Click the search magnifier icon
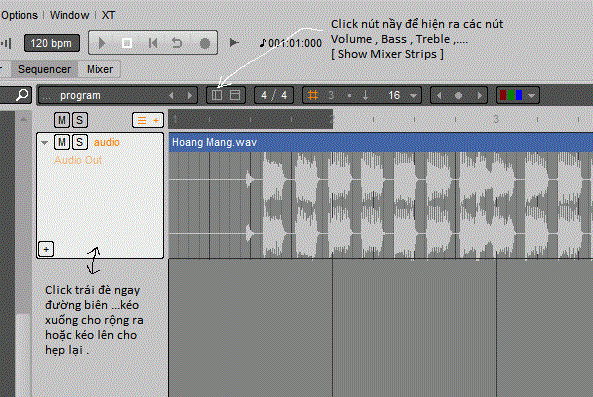 22,95
